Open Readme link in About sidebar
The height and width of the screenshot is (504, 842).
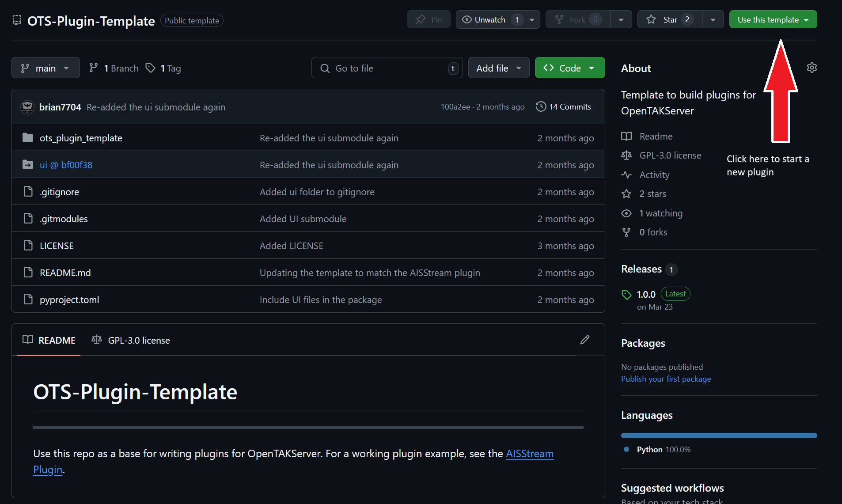647,136
